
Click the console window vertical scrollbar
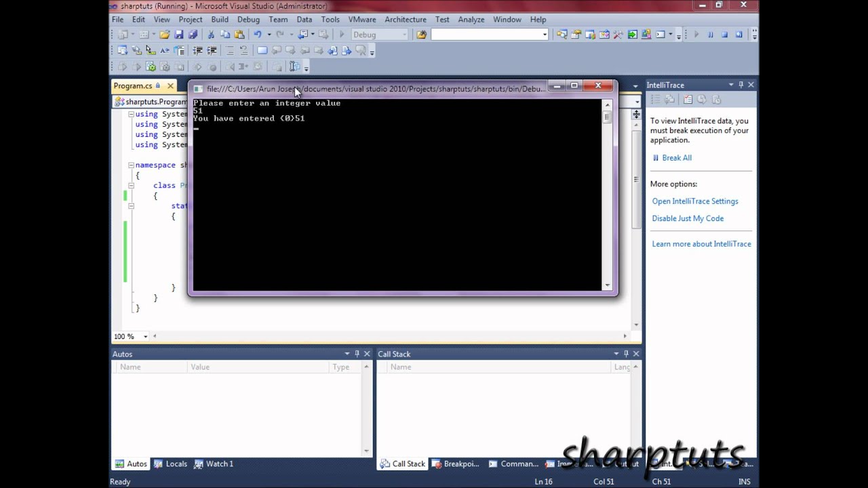(608, 195)
